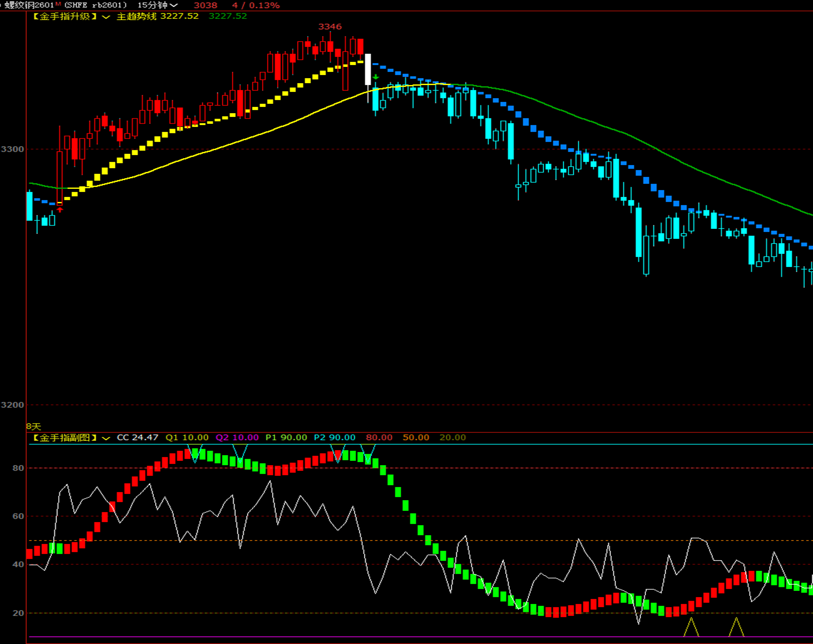Click the P2 90.00 parameter label

point(334,438)
